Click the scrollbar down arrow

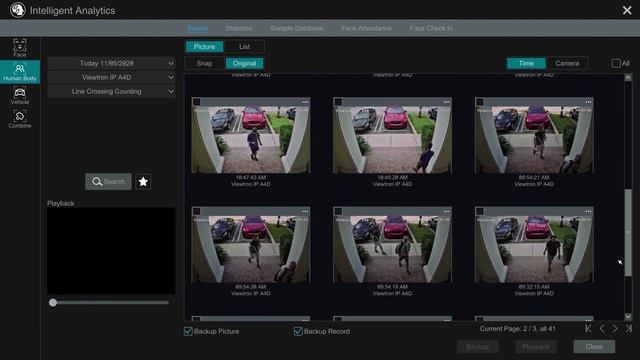pos(628,316)
